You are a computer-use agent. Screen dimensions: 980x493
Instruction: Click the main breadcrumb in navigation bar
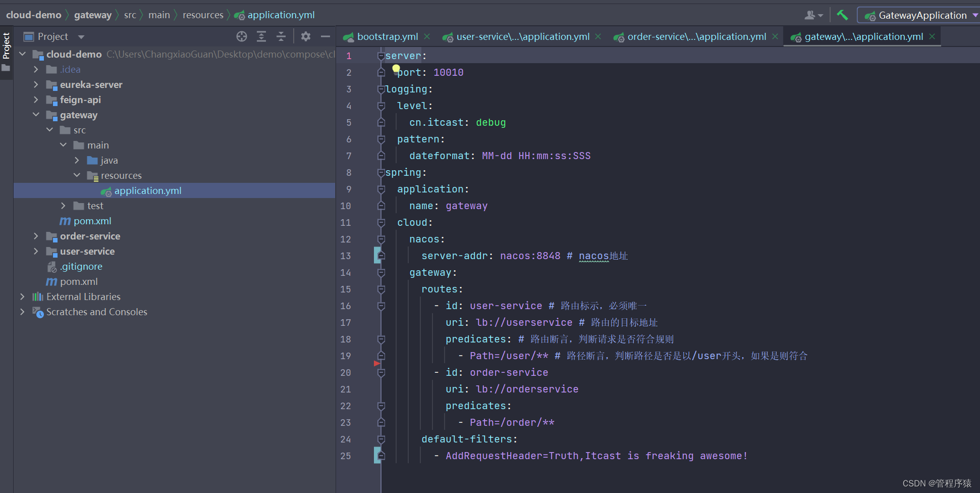coord(159,15)
